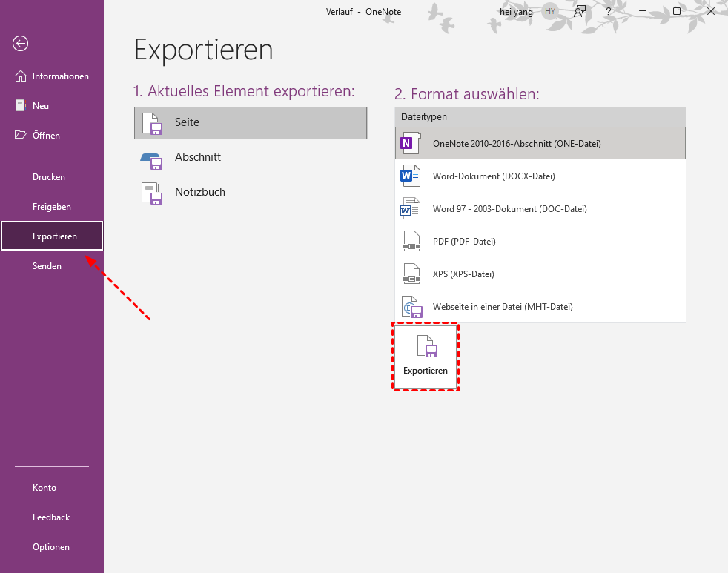The width and height of the screenshot is (728, 573).
Task: Open Optionen
Action: tap(52, 547)
